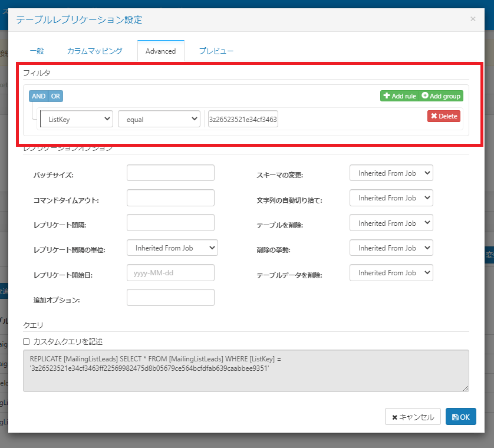Expand the テーブルデータを削除 dropdown
The image size is (494, 448).
pyautogui.click(x=391, y=273)
